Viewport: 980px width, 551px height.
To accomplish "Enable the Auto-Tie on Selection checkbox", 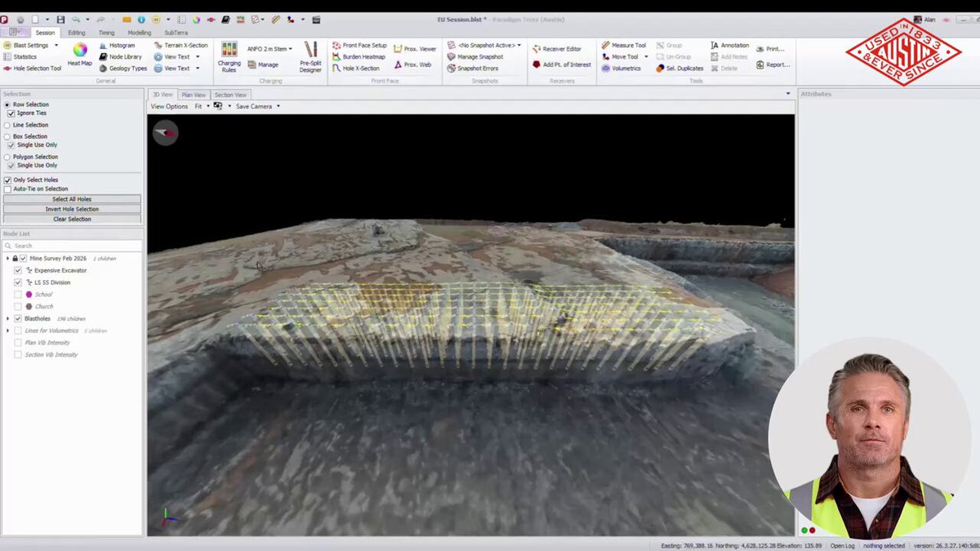I will 7,189.
